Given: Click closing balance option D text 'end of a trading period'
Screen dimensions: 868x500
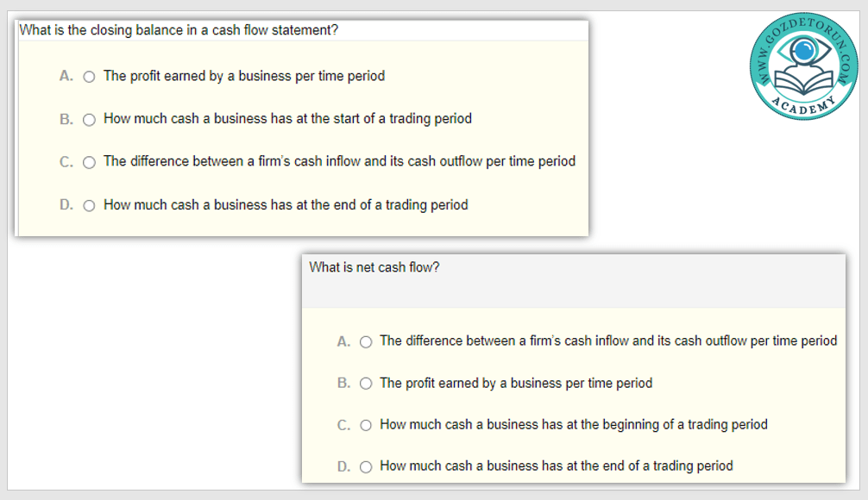Looking at the screenshot, I should (286, 205).
